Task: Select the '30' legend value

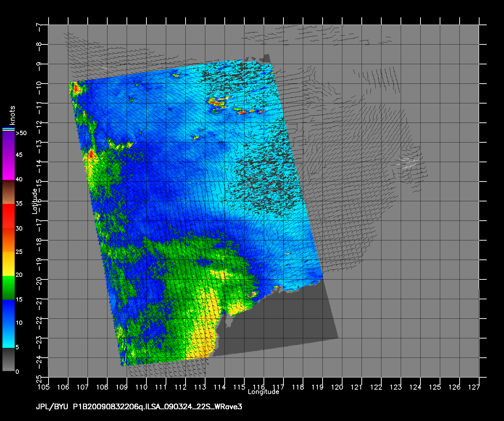Action: 19,228
